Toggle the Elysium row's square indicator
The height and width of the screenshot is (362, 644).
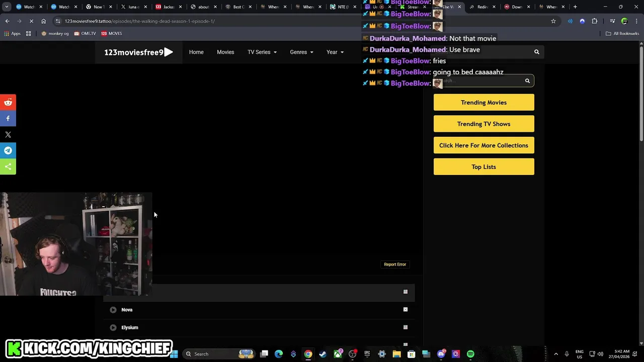pyautogui.click(x=406, y=327)
